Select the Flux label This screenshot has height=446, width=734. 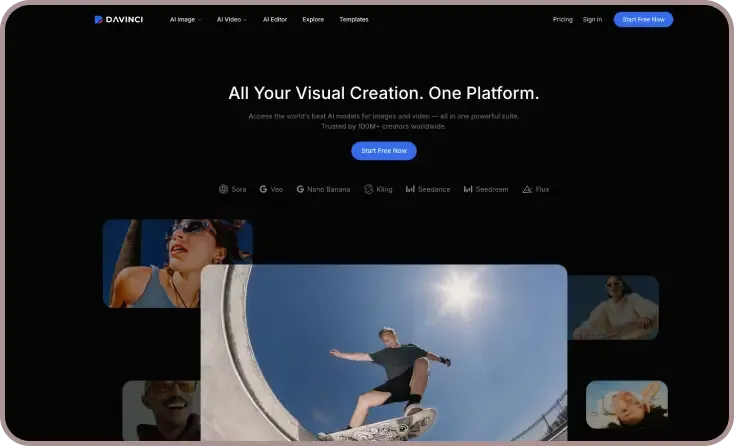(x=542, y=190)
